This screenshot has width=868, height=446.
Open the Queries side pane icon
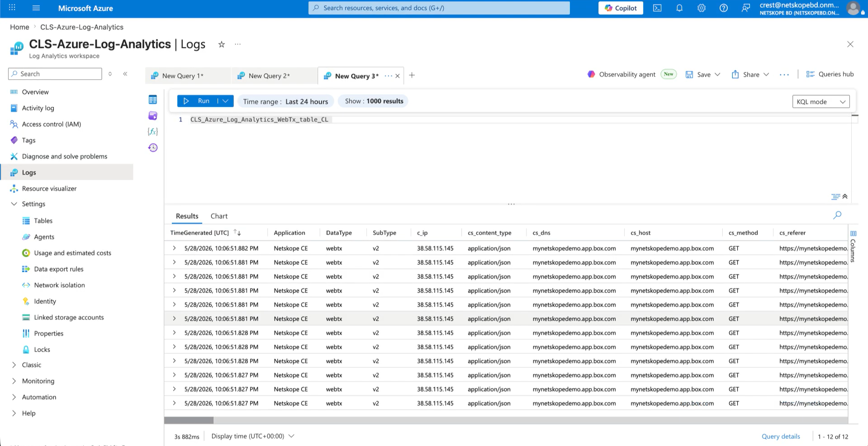(153, 115)
